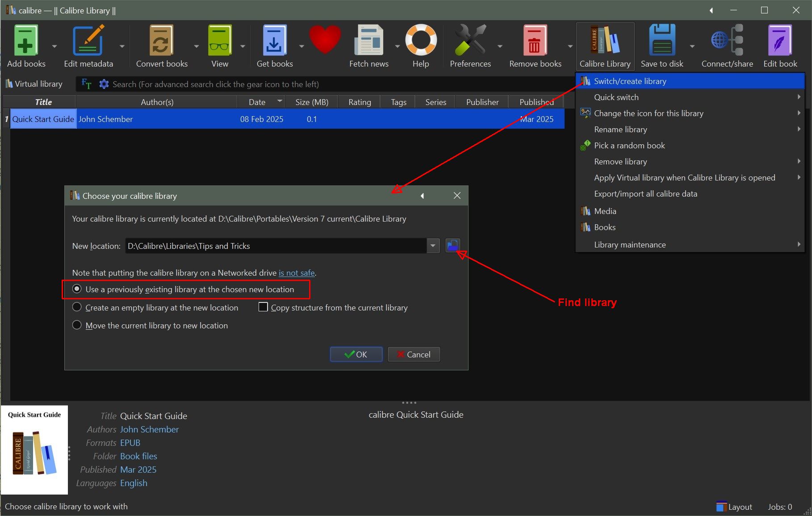Expand the Add books dropdown arrow
This screenshot has width=812, height=516.
click(54, 46)
